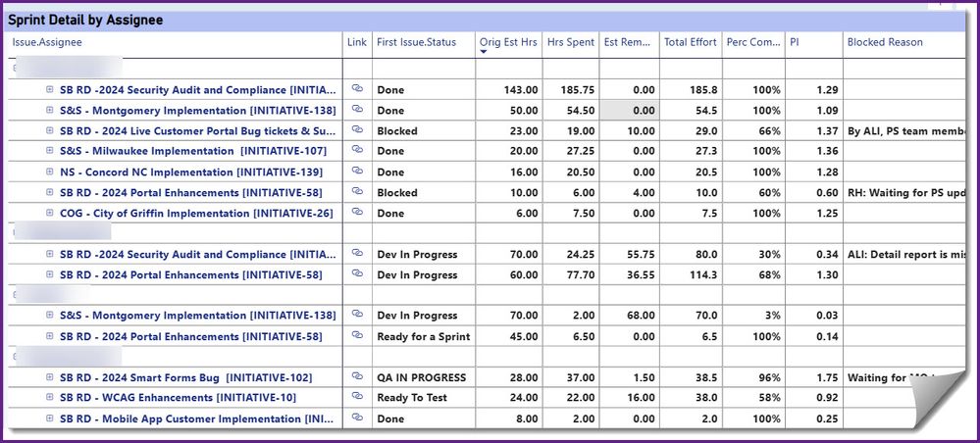Select blocked reason 'ALI: Detail report is'
This screenshot has width=980, height=443.
click(906, 254)
